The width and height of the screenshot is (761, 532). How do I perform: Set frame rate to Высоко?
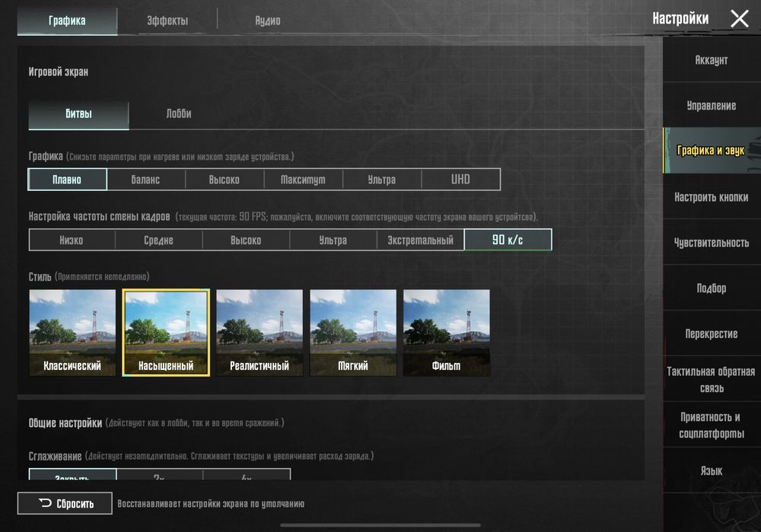click(246, 240)
